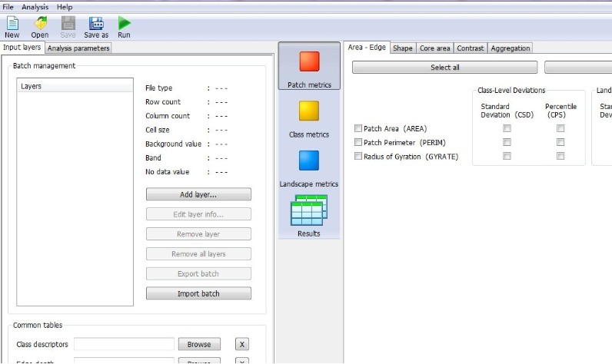The height and width of the screenshot is (364, 612).
Task: Click the Export batch button
Action: (198, 273)
